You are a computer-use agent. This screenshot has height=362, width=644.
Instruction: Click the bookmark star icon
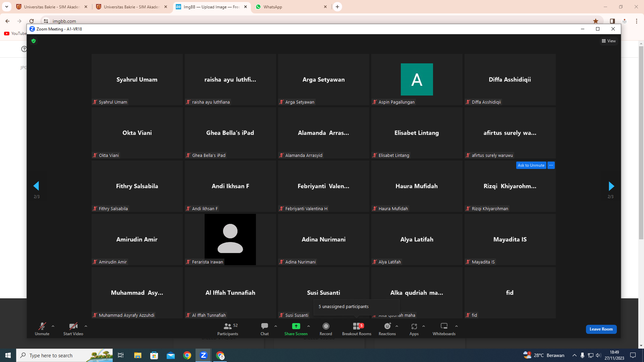pos(595,21)
